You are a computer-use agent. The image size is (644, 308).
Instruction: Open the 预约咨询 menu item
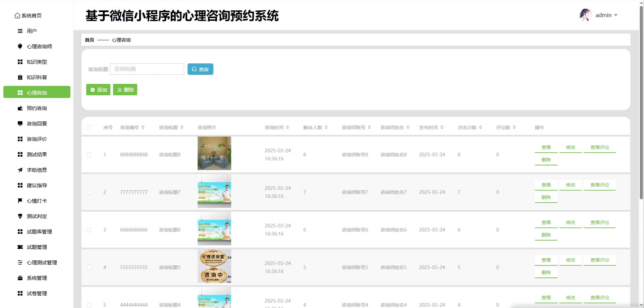pos(37,108)
